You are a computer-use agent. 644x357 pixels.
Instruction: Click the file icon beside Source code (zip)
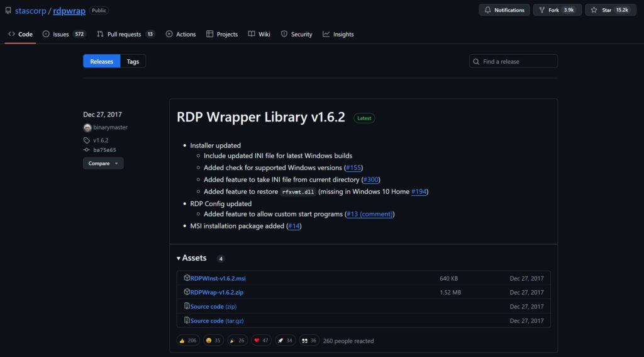coord(187,306)
